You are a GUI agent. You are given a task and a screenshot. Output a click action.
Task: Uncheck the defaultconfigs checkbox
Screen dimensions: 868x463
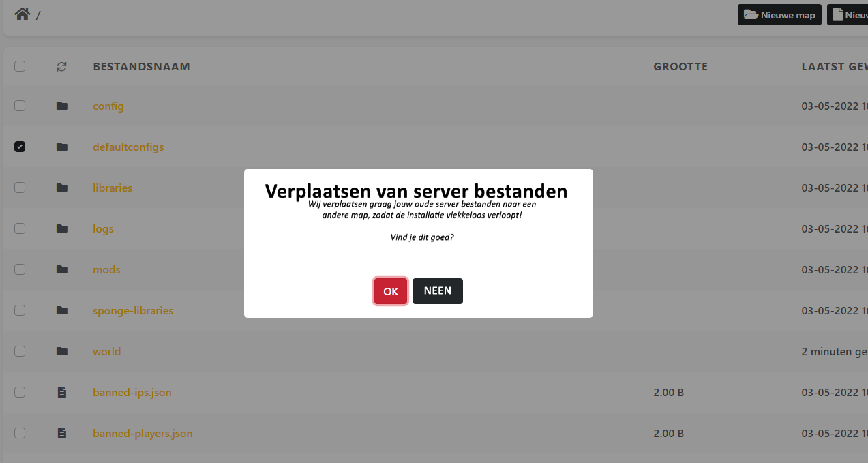tap(20, 147)
